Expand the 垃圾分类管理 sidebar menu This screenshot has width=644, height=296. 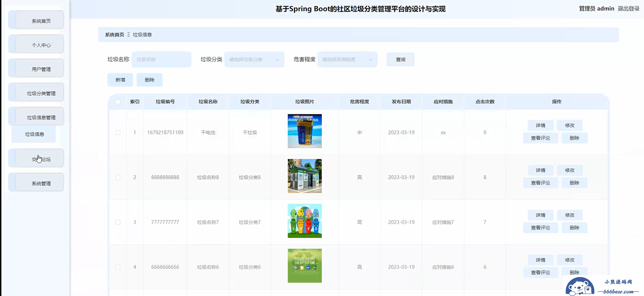41,93
